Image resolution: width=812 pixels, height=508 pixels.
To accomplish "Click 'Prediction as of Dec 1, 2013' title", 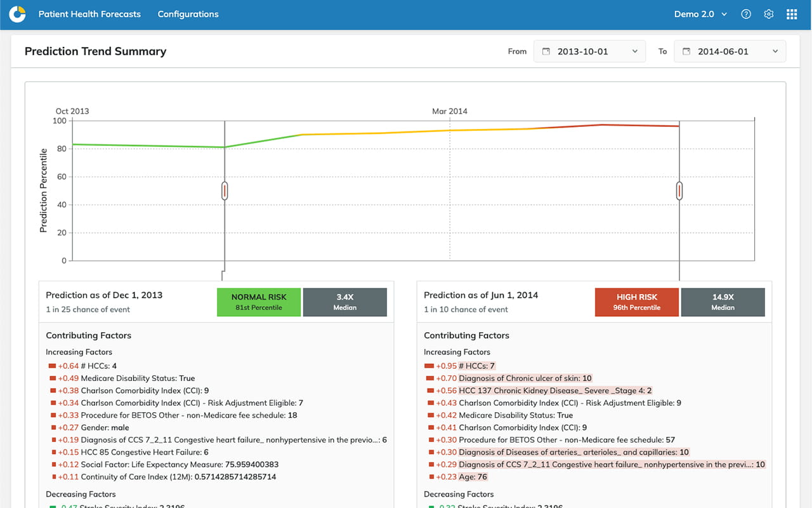I will coord(104,295).
